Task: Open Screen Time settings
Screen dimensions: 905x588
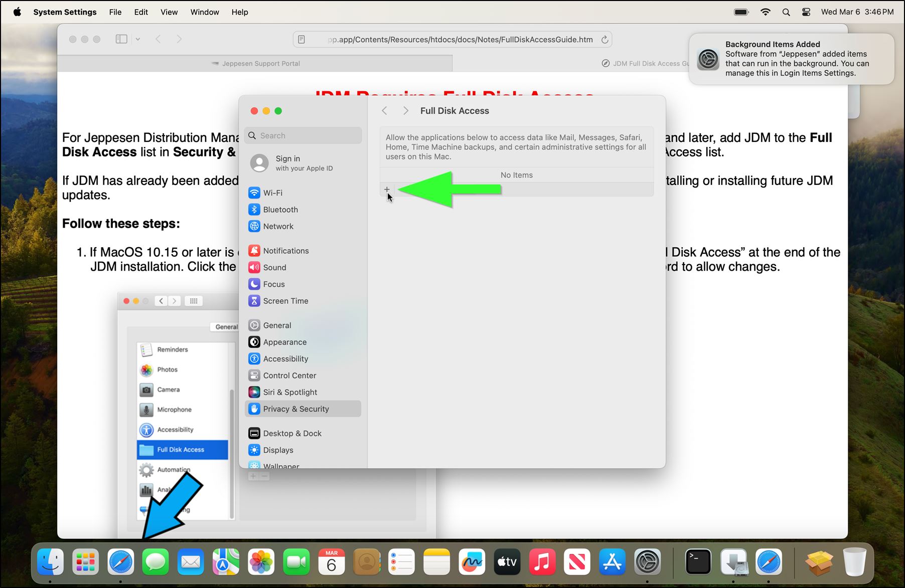Action: click(285, 301)
